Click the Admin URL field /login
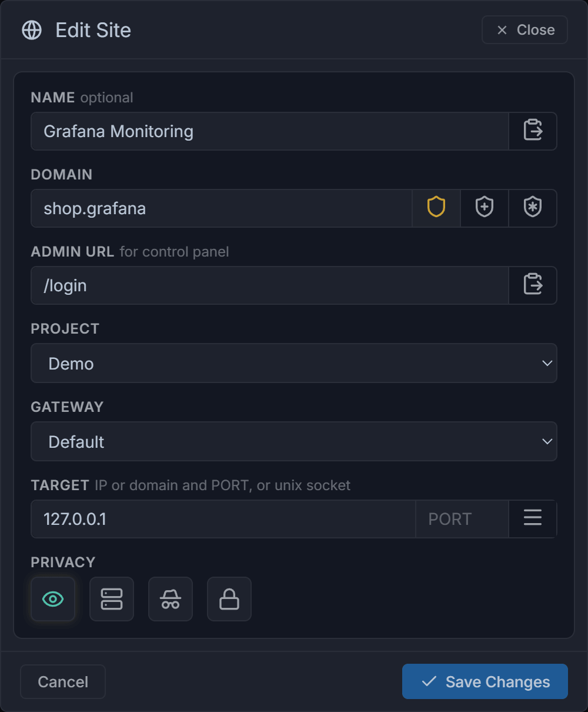 (270, 285)
